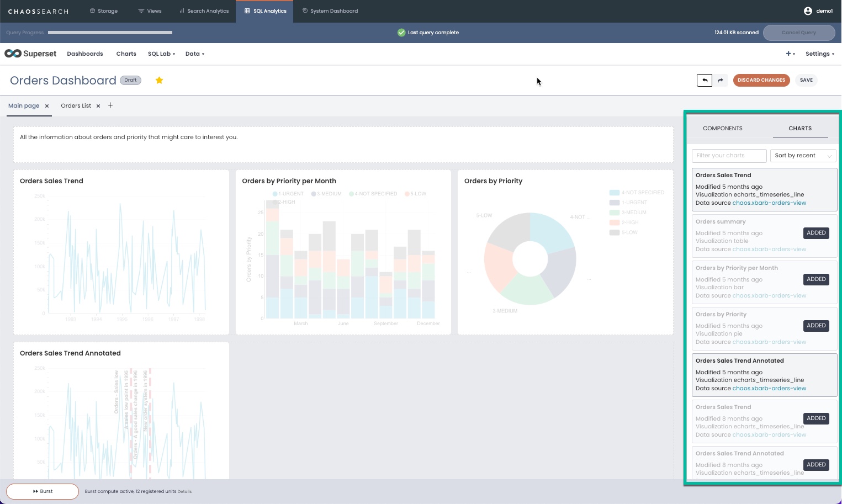Image resolution: width=842 pixels, height=504 pixels.
Task: Close the Orders List tab
Action: point(98,106)
